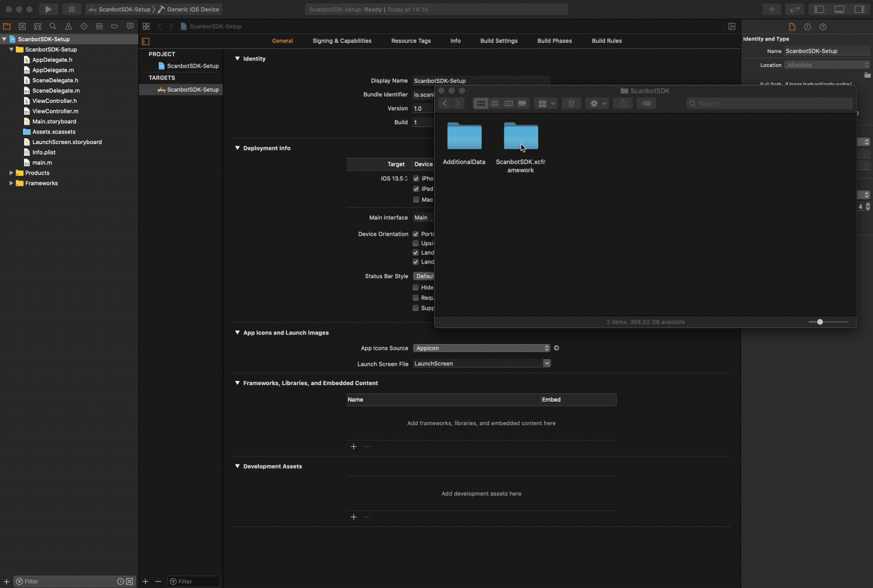The image size is (873, 588).
Task: Open the AdditionalData folder
Action: click(x=464, y=136)
